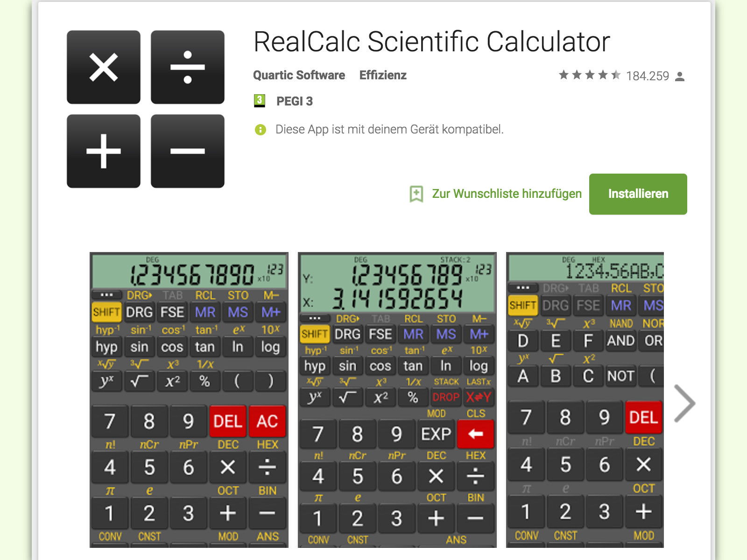Click the yellow SHIFT key in first screenshot

point(106,312)
